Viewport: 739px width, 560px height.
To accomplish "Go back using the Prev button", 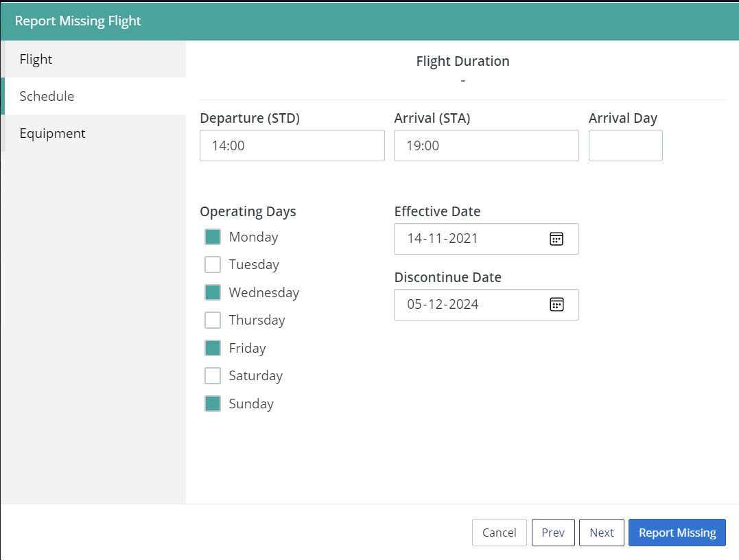I will point(553,533).
